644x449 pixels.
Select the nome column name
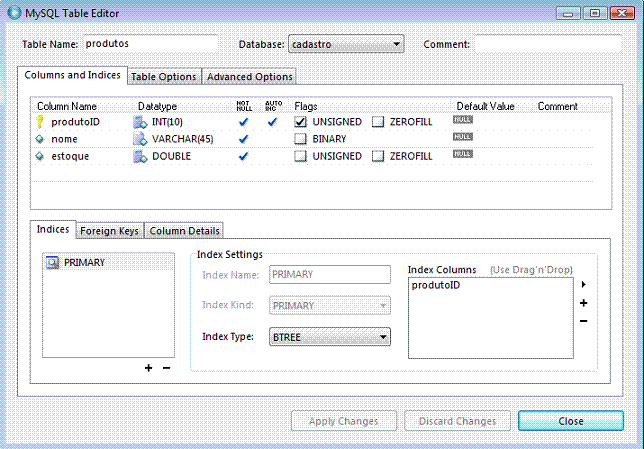64,139
